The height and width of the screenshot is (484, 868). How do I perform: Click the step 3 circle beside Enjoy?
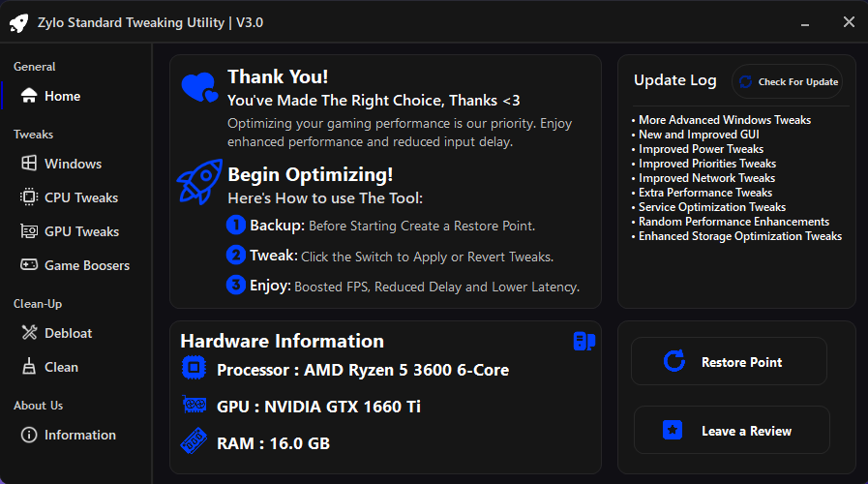coord(236,285)
